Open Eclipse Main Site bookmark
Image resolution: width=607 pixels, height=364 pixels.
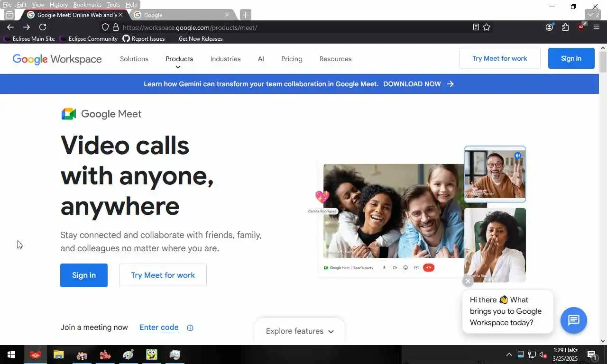29,39
